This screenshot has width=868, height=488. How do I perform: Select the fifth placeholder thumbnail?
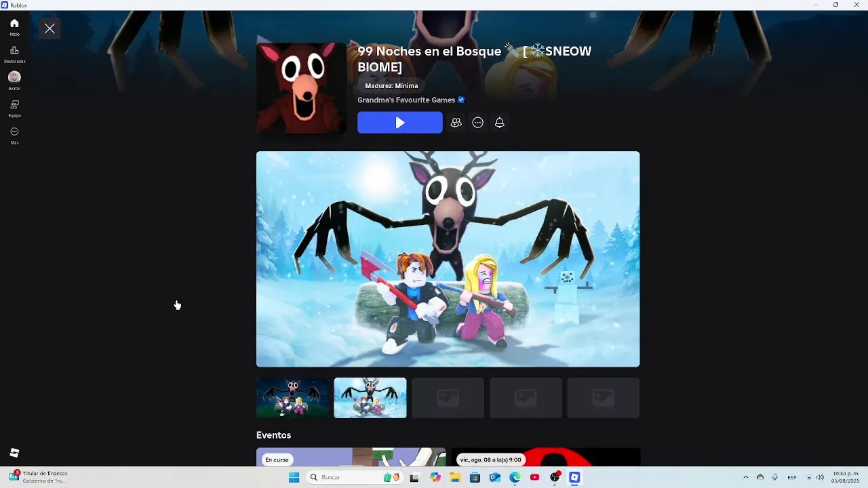(x=604, y=398)
